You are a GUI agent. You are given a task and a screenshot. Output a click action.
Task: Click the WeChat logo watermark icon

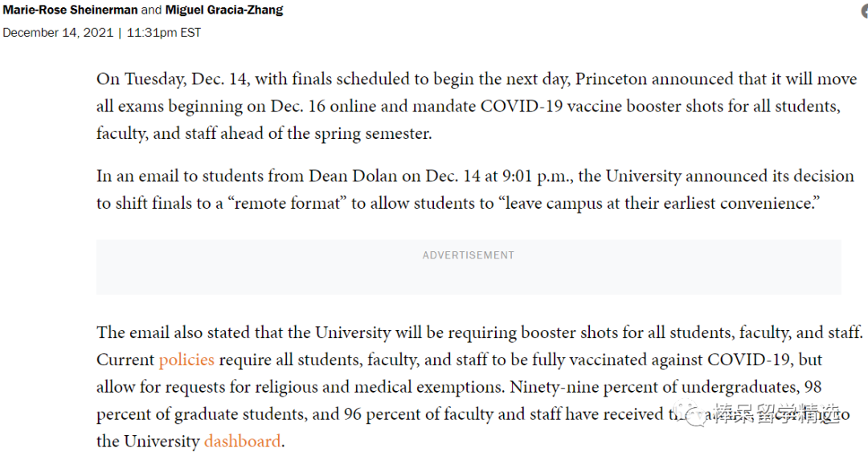point(694,413)
